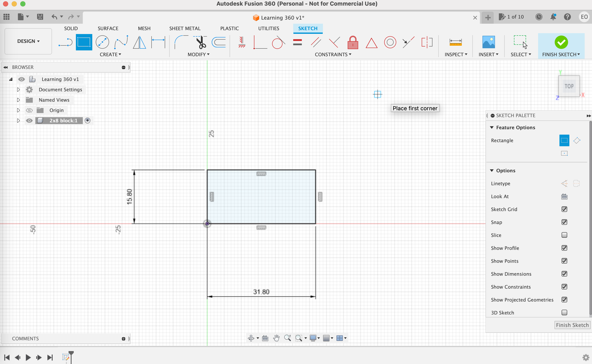Select the Sketch Dimension tool

pyautogui.click(x=158, y=42)
